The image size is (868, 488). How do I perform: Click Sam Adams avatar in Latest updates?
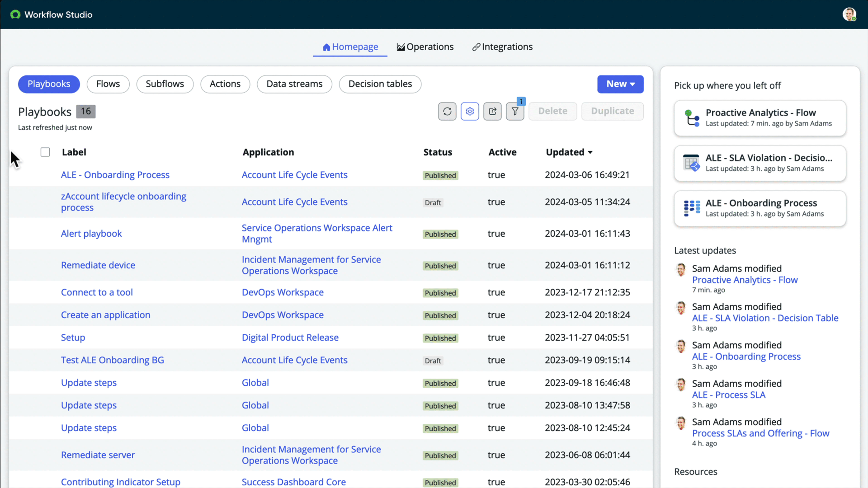(x=681, y=270)
